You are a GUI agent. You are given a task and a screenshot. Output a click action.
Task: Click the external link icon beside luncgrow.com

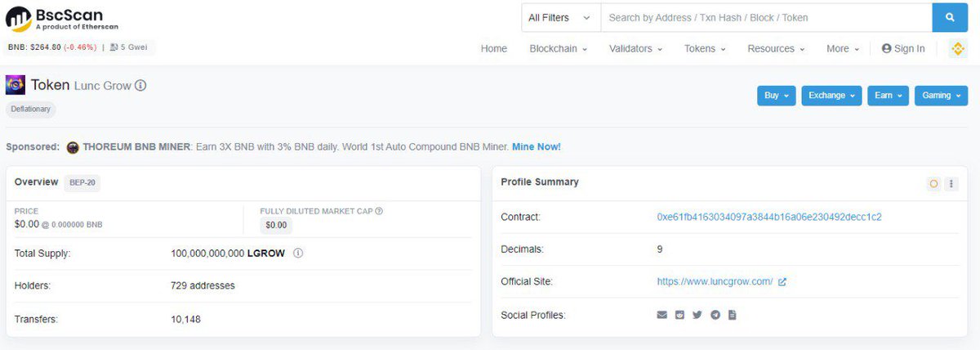782,282
